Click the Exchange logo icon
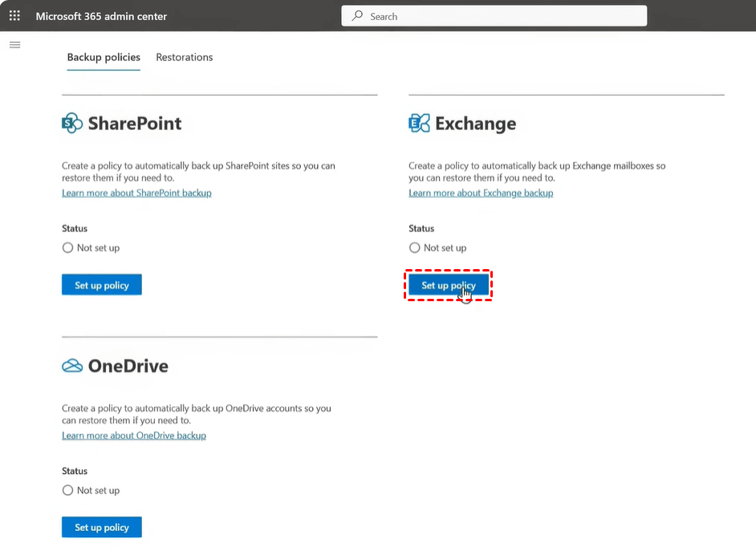Screen dimensions: 756x547 click(x=419, y=124)
